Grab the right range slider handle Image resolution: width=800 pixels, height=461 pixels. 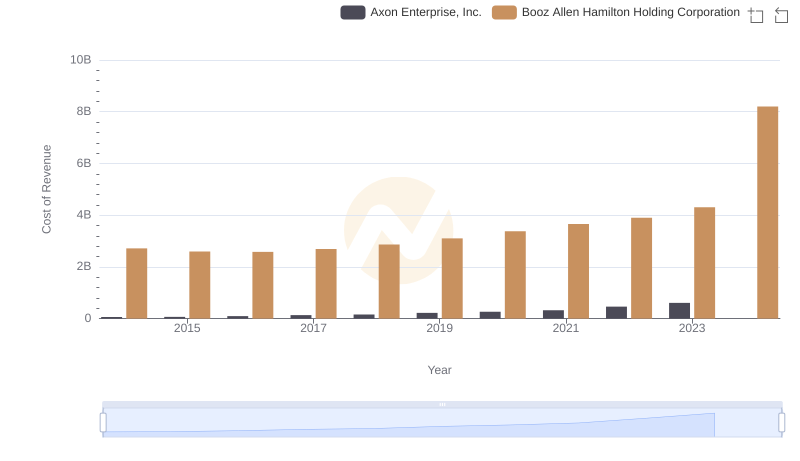click(781, 423)
